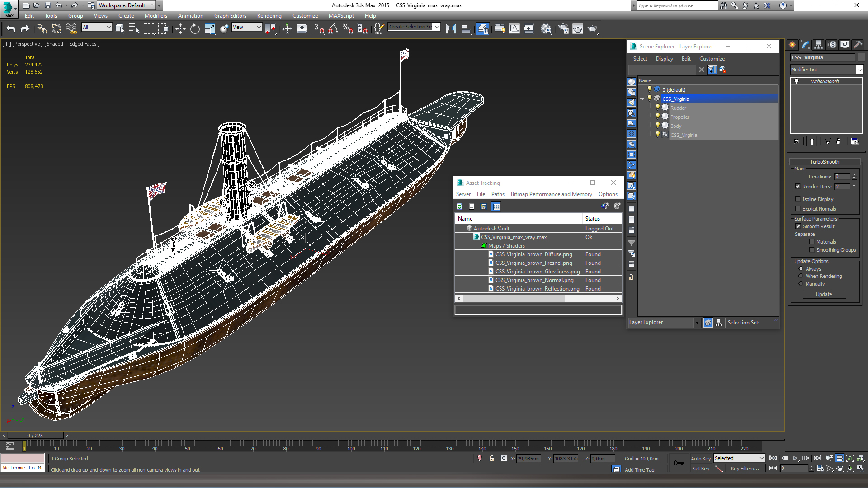Open Paths menu in Asset Tracking
This screenshot has height=488, width=868.
[498, 194]
